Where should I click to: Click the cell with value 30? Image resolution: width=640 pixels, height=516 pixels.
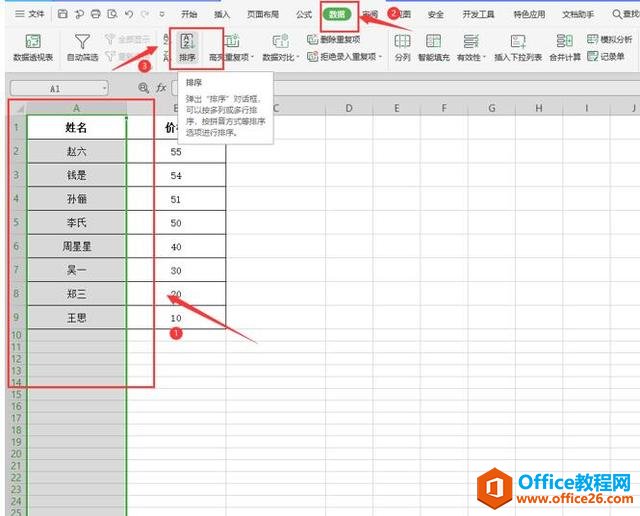point(176,270)
